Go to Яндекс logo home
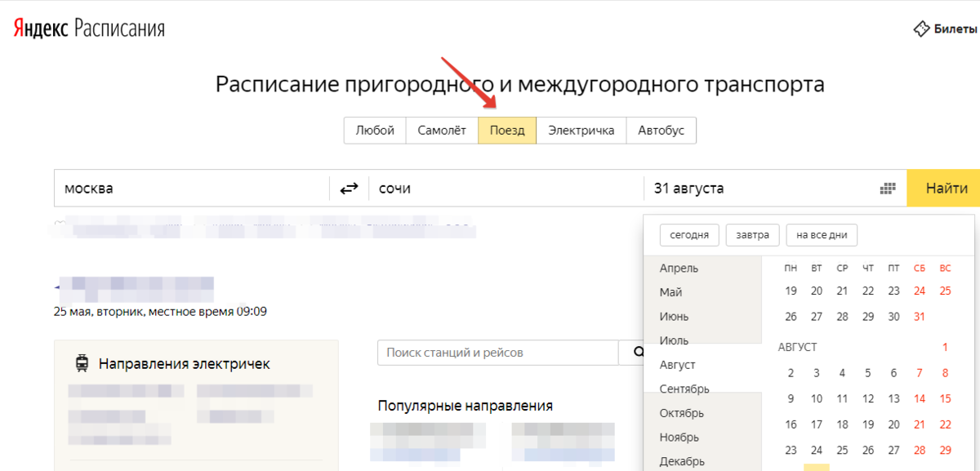The height and width of the screenshot is (471, 980). (x=41, y=29)
